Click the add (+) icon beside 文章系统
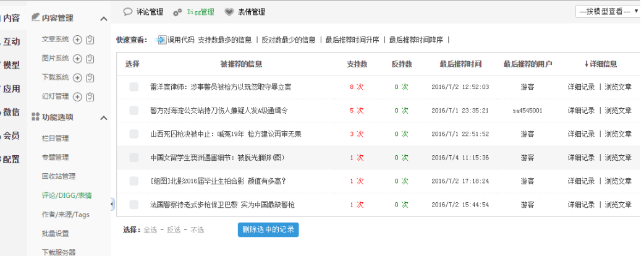644x256 pixels. click(x=78, y=40)
